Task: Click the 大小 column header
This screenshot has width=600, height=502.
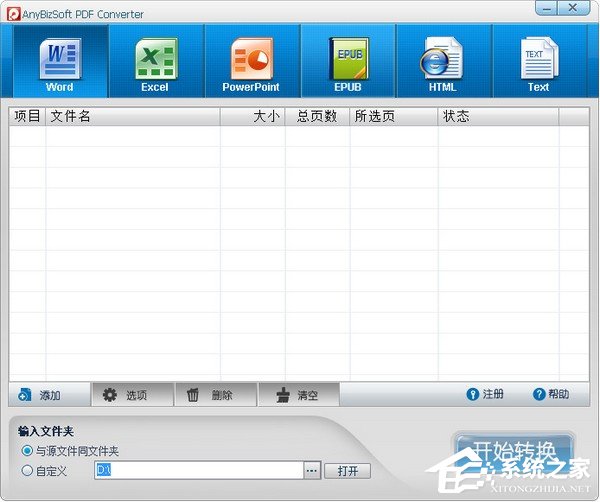Action: (x=253, y=116)
